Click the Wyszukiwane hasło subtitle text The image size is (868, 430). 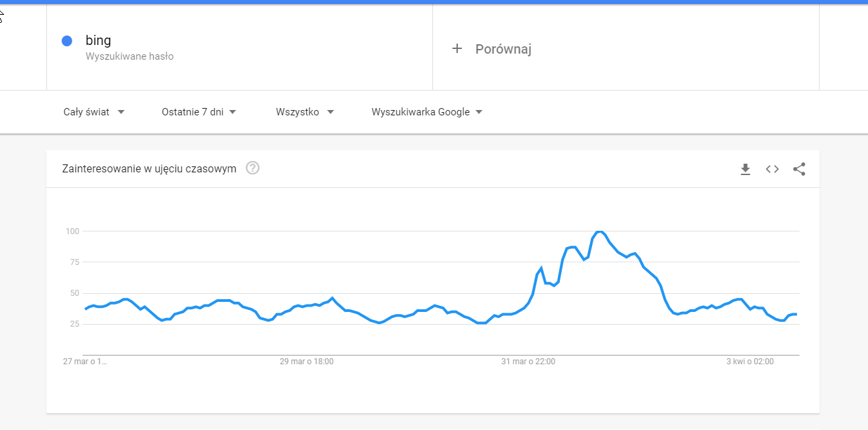click(x=130, y=56)
